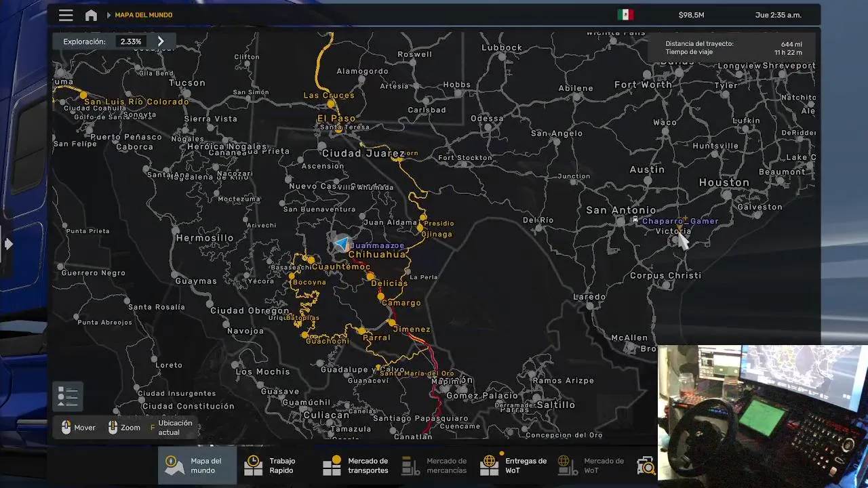Switch to the Mapa del mundo tab
This screenshot has height=488, width=868.
click(x=197, y=466)
